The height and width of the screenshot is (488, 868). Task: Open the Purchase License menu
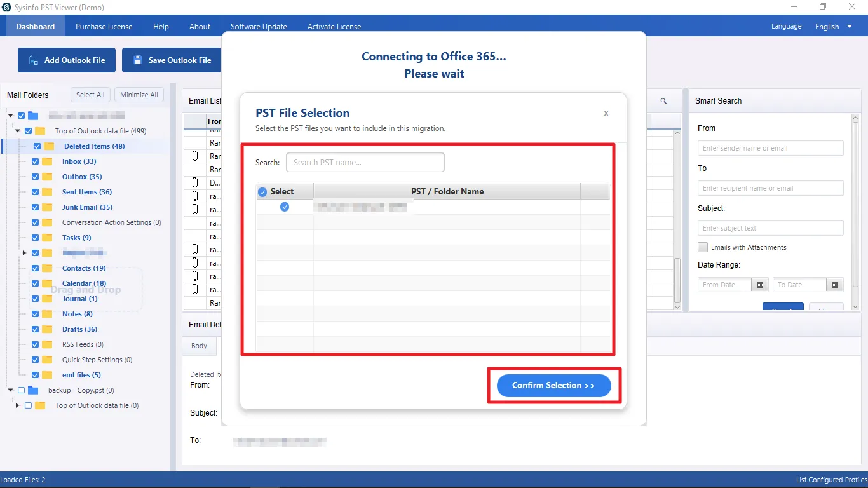(104, 27)
